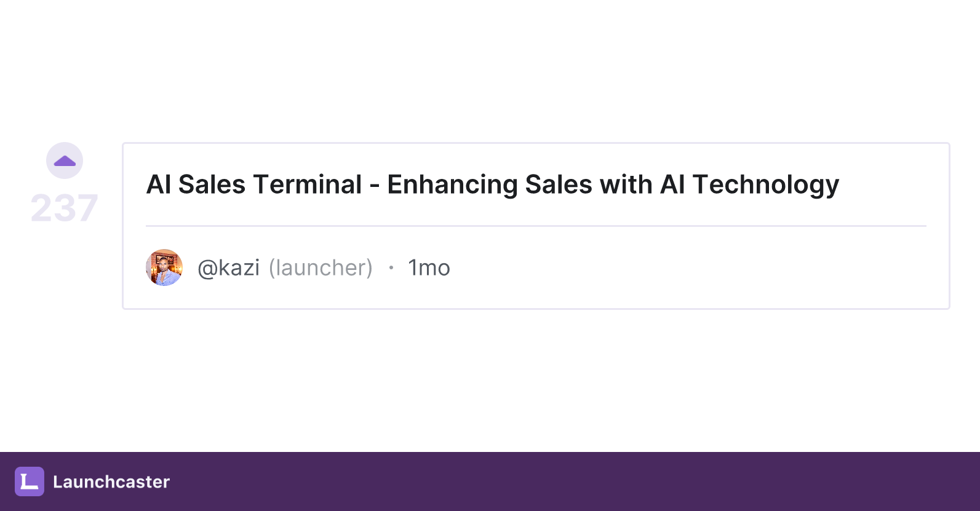
Task: Click the divider line under the title
Action: click(536, 226)
